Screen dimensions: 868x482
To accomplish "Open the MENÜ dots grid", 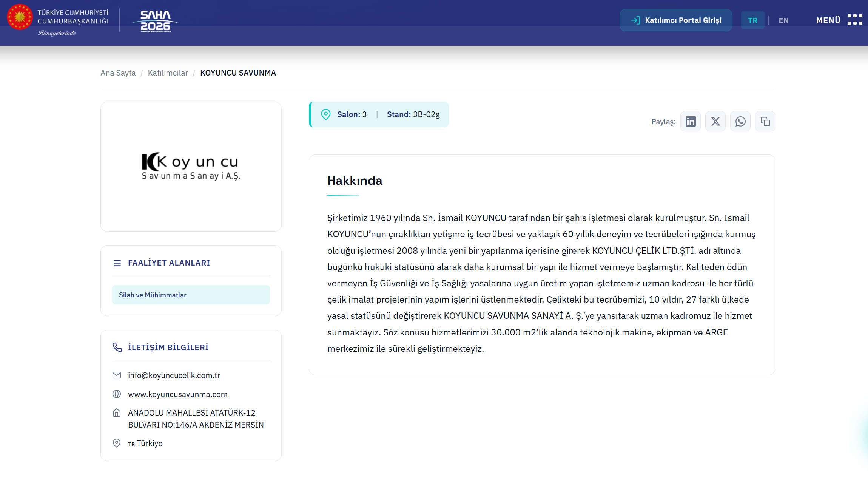I will point(855,20).
